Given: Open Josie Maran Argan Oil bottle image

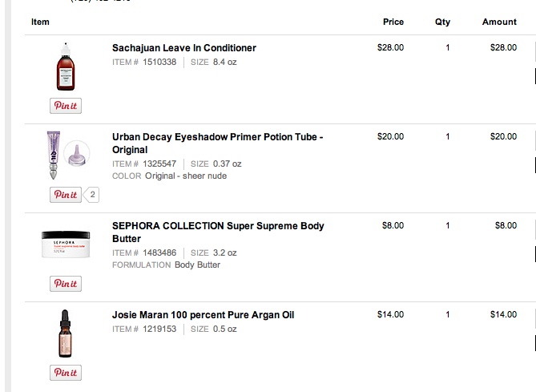Looking at the screenshot, I should pyautogui.click(x=65, y=333).
